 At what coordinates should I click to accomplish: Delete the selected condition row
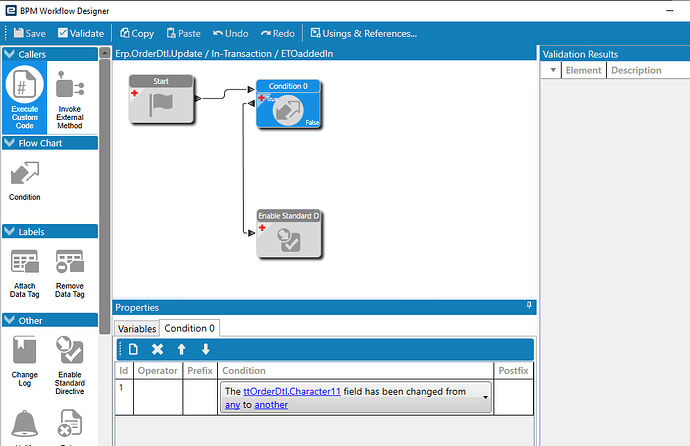tap(157, 349)
